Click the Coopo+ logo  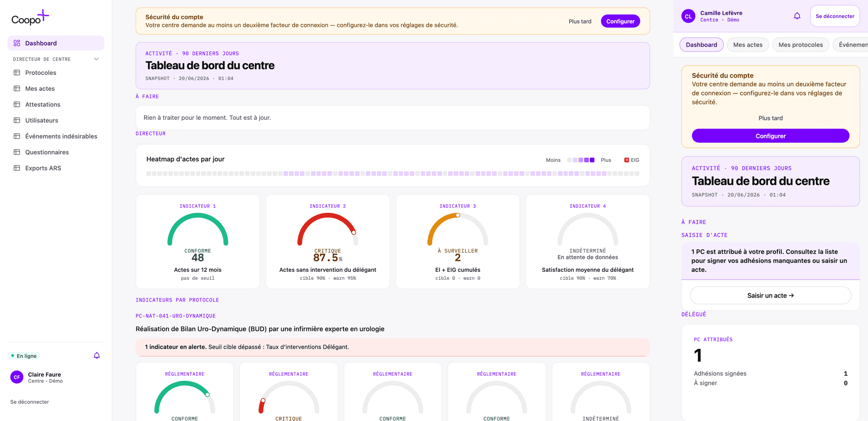pos(30,18)
